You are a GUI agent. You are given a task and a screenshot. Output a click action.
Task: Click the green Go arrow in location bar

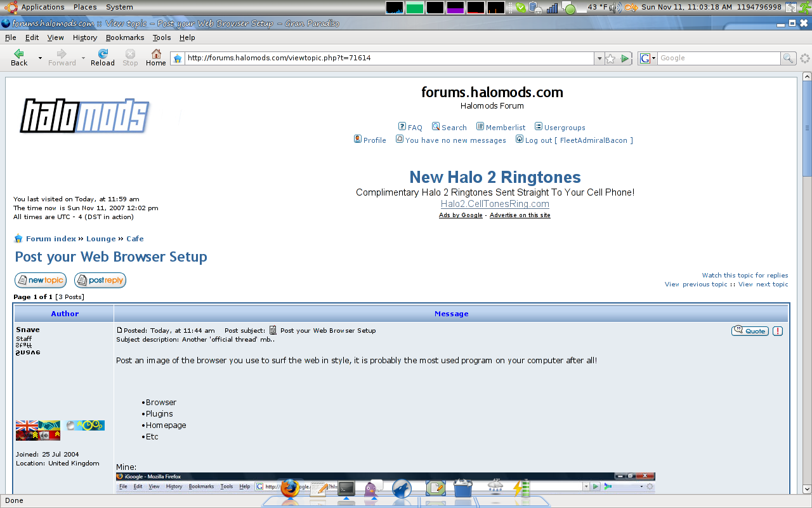tap(625, 58)
